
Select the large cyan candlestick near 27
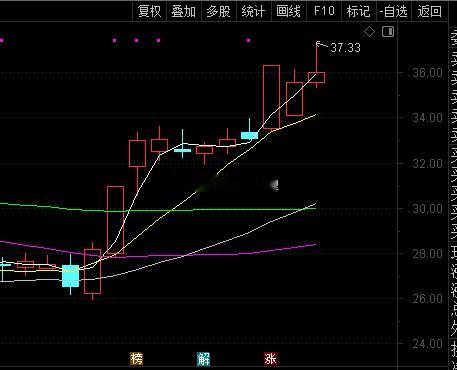click(x=71, y=276)
